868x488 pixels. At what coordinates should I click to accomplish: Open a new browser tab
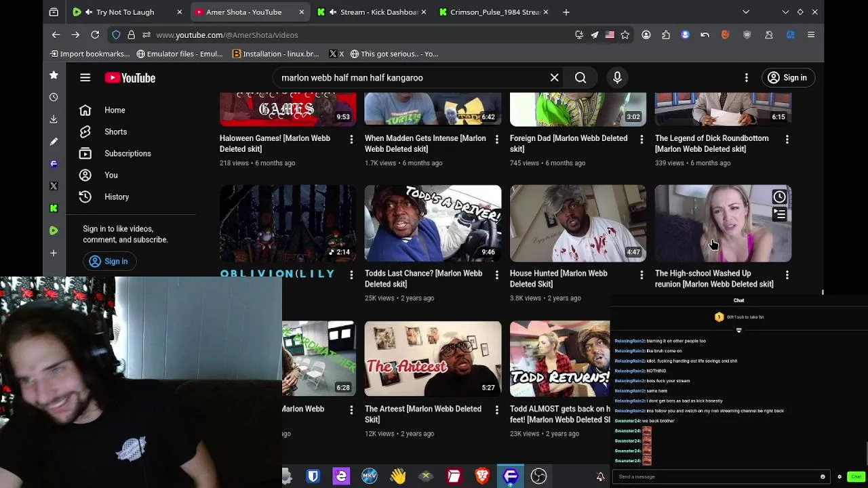point(566,12)
